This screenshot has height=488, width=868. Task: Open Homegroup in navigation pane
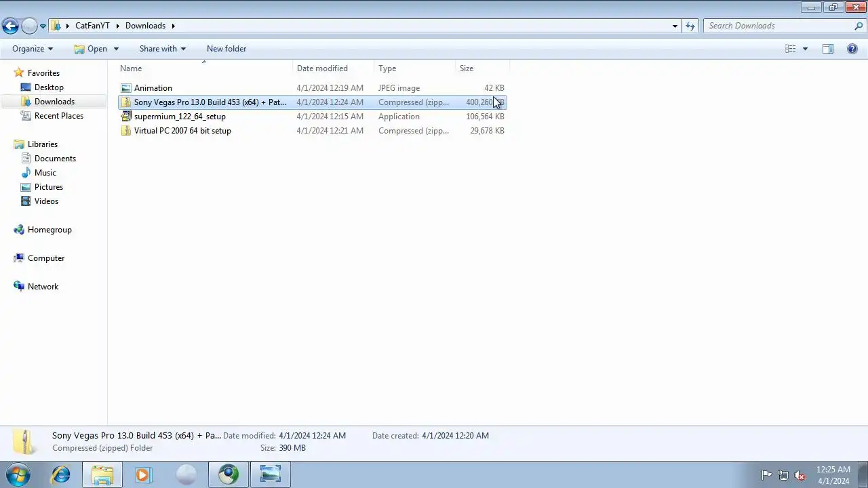(x=50, y=230)
